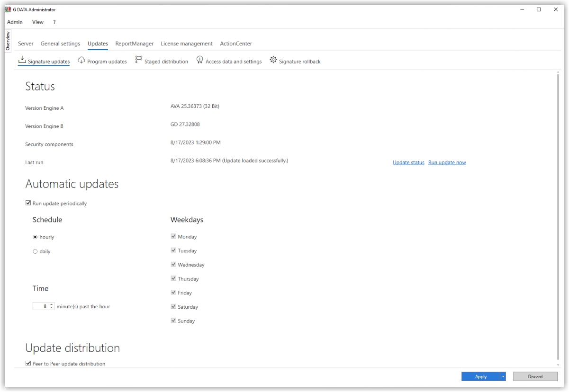Switch to General settings tab
This screenshot has height=392, width=569.
(60, 44)
